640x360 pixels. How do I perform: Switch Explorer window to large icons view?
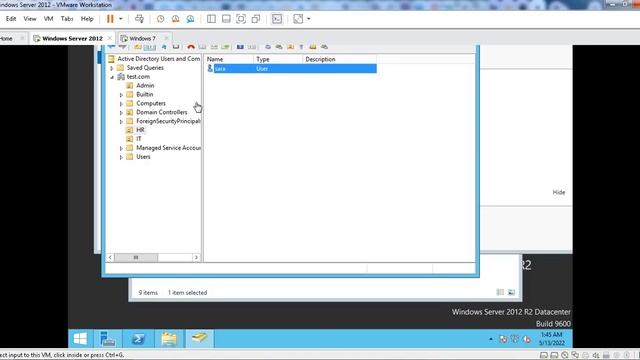(x=511, y=292)
